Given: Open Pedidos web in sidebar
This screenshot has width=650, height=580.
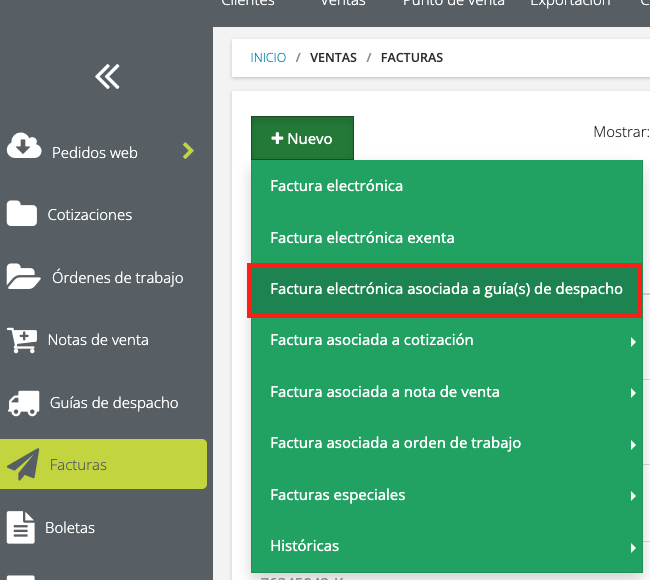Looking at the screenshot, I should click(95, 153).
